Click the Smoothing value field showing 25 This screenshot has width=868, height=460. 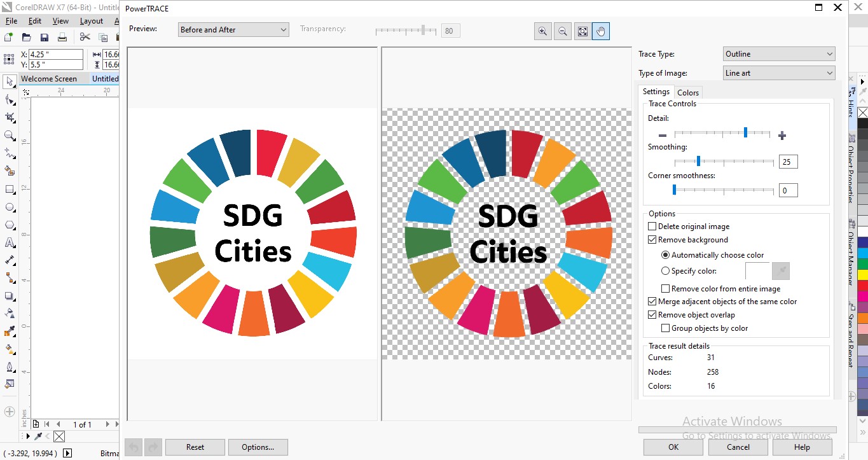pyautogui.click(x=789, y=162)
